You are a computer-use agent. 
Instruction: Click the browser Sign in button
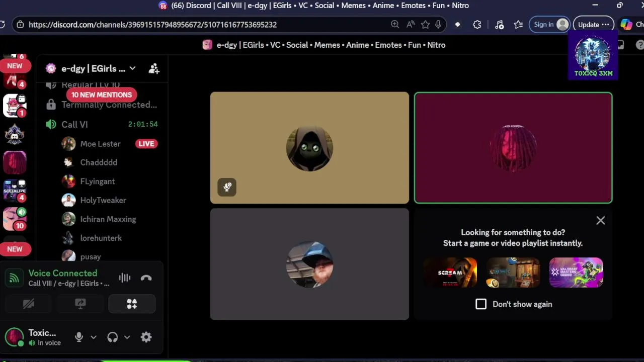551,25
